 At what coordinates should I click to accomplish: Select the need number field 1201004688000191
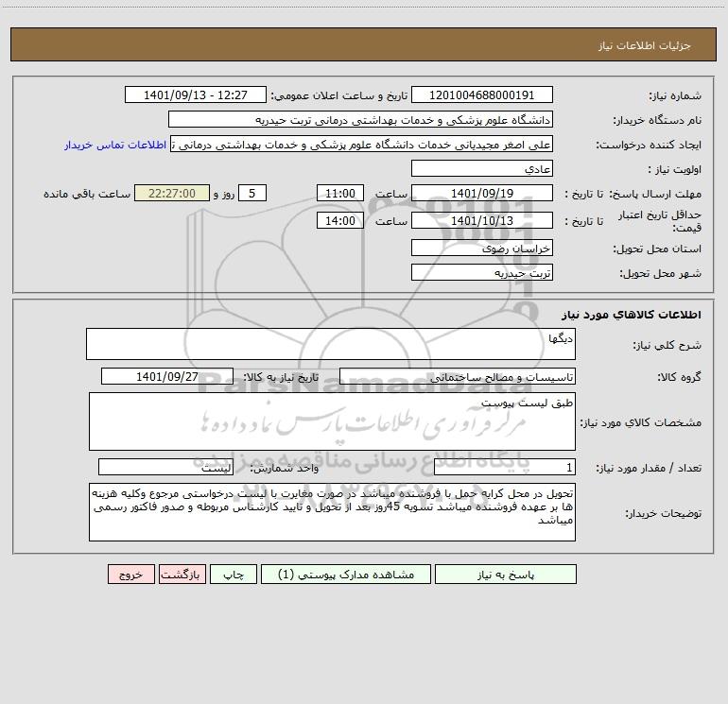[x=482, y=94]
